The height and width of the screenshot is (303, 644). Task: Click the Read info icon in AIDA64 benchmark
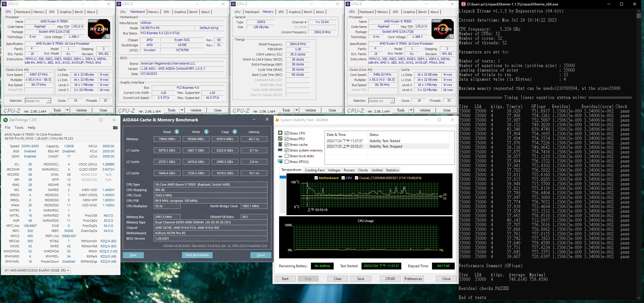177,132
